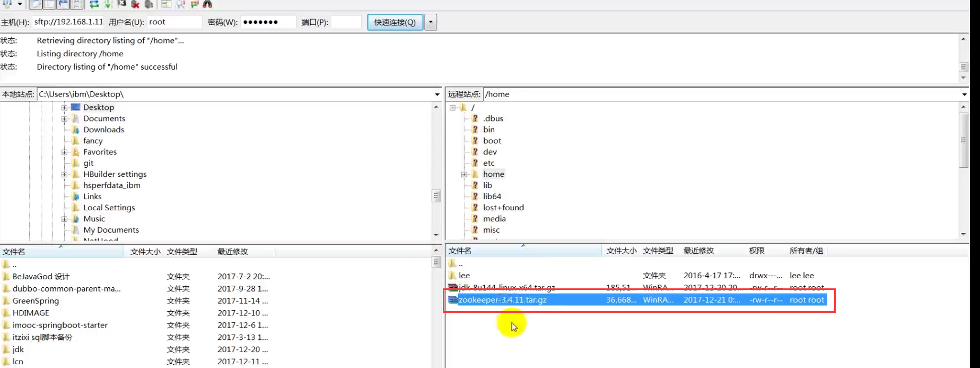Expand the Desktop tree node
The image size is (980, 368).
(64, 107)
